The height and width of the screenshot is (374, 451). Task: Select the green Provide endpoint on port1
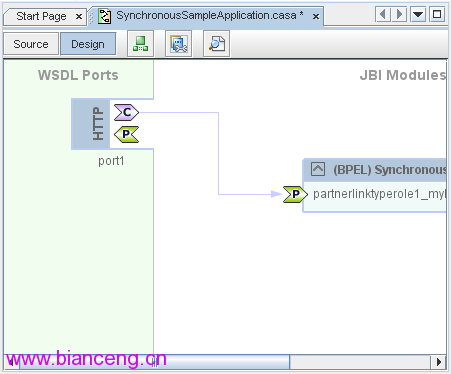click(126, 134)
